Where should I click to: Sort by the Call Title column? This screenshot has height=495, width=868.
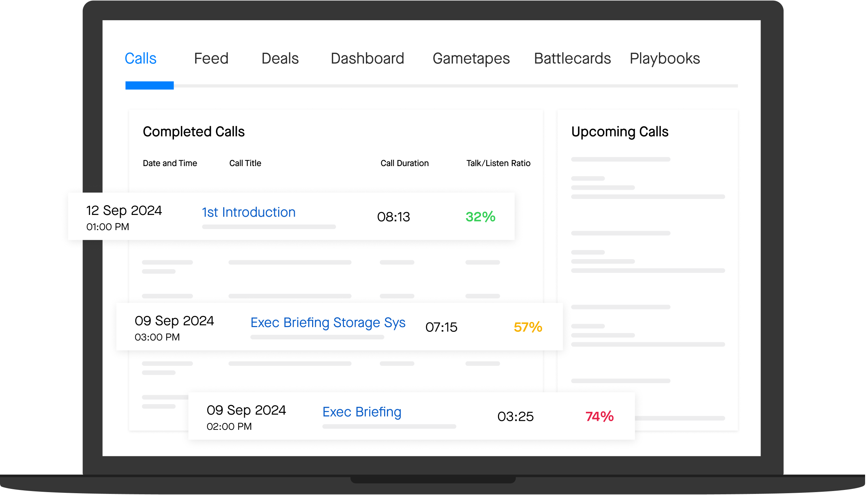(245, 163)
